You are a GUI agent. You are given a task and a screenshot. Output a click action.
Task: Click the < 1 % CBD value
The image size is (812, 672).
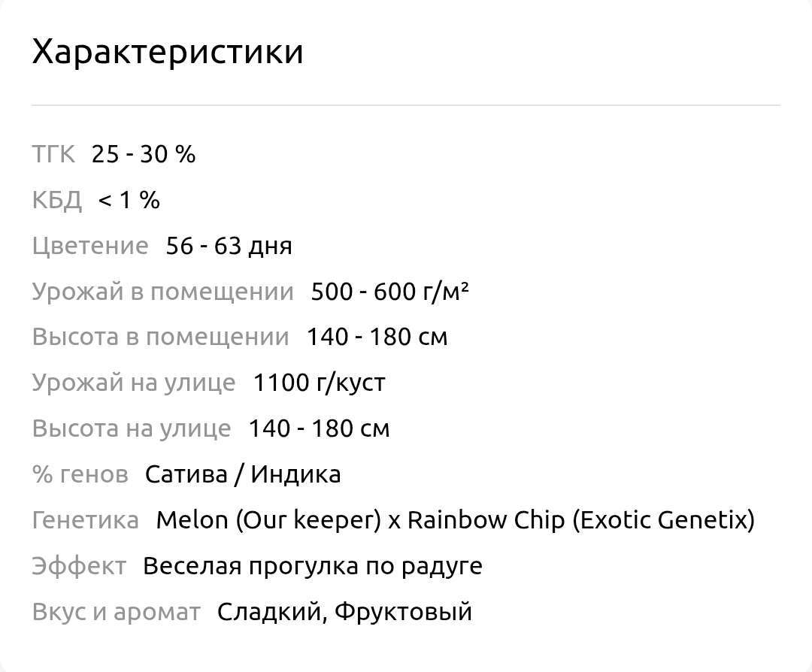tap(129, 200)
